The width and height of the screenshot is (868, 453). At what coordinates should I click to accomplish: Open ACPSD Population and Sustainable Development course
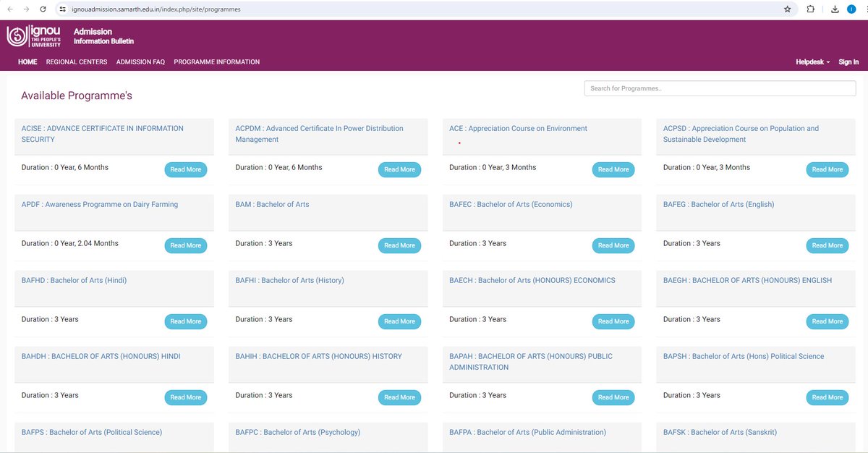tap(741, 134)
